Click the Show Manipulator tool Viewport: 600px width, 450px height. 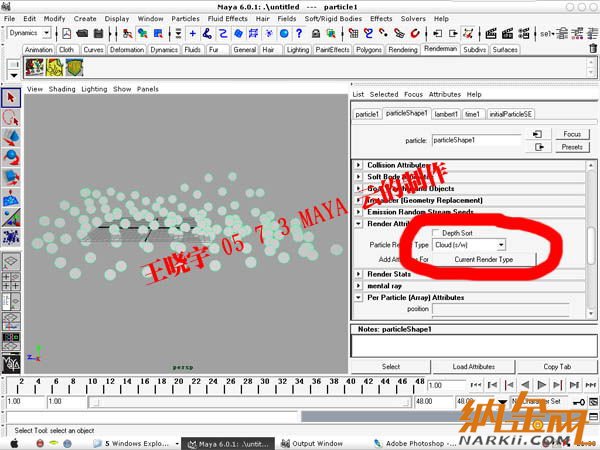[x=11, y=218]
